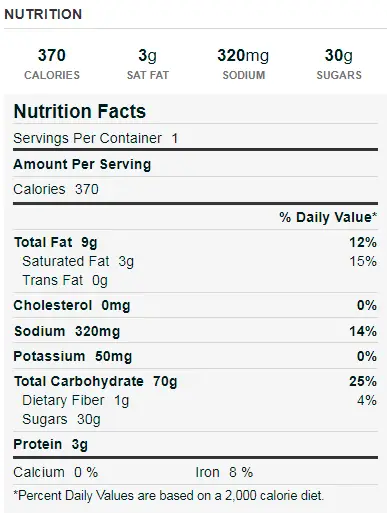
Task: Click the Iron 8 % value
Action: point(224,472)
